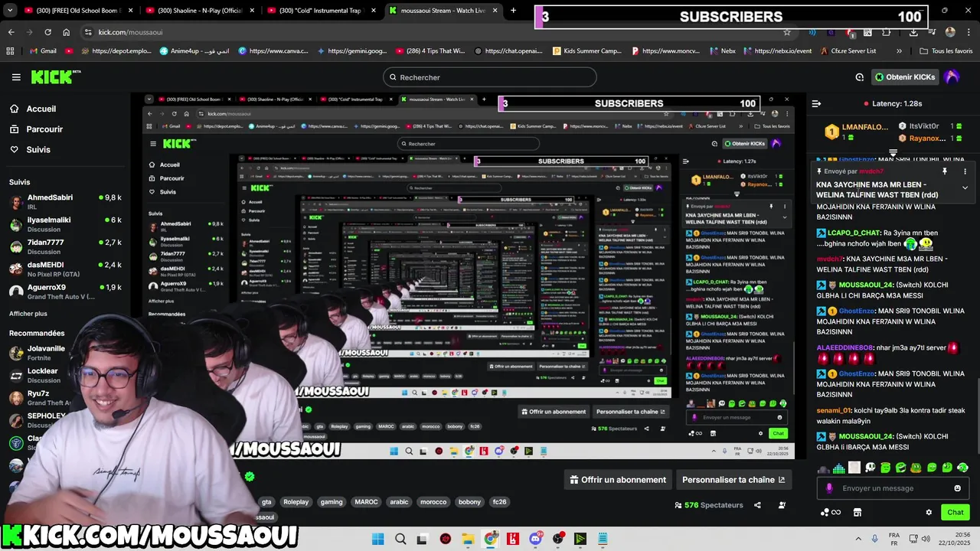The width and height of the screenshot is (980, 551).
Task: Click Personnaliser la chaîne link
Action: click(733, 480)
